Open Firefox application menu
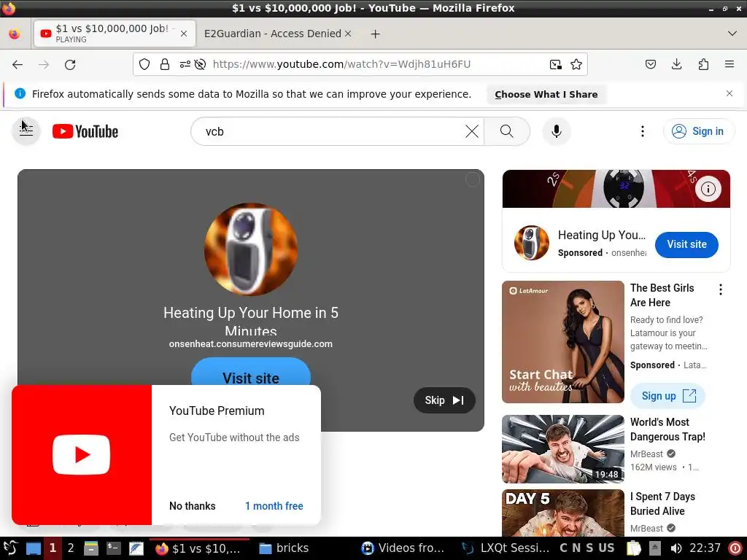 pos(729,64)
